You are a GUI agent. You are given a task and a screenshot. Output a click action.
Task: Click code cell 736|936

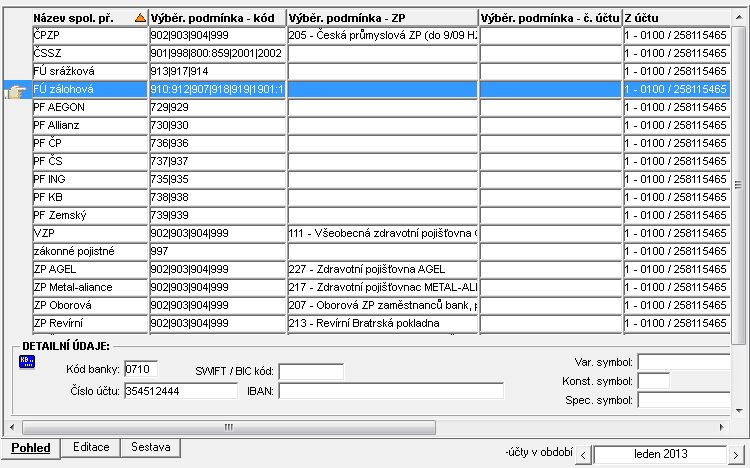[x=218, y=143]
